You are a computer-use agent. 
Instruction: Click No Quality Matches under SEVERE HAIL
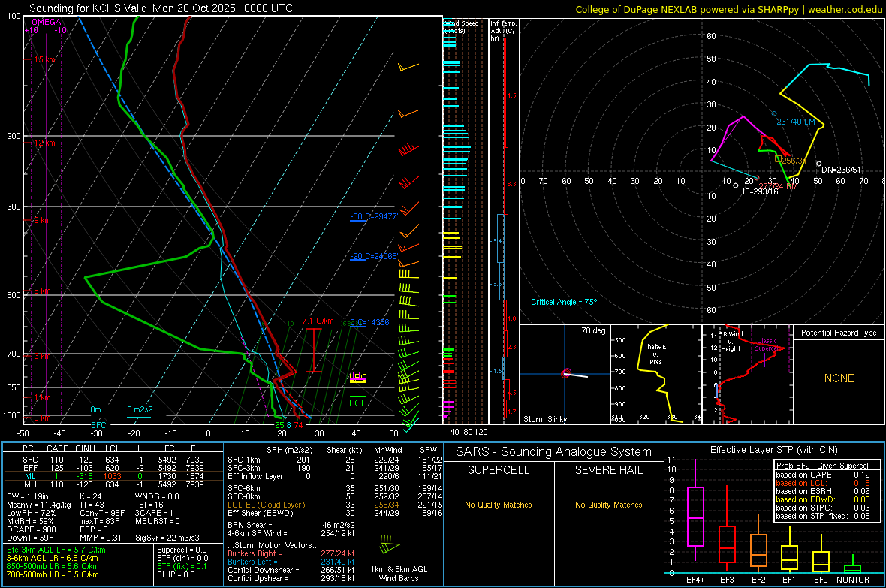(608, 505)
